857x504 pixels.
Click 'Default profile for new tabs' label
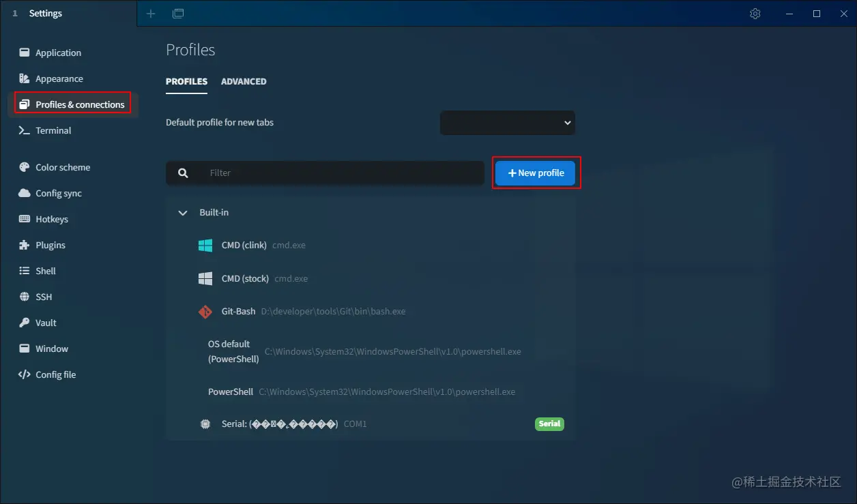[x=220, y=123]
